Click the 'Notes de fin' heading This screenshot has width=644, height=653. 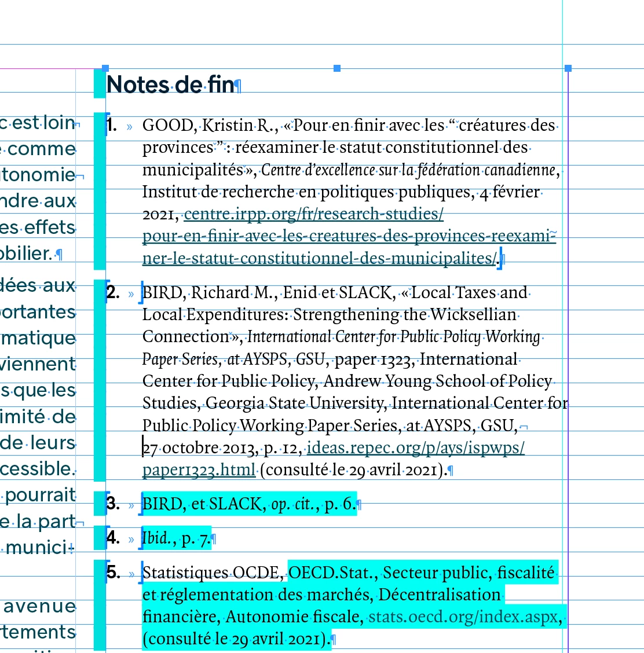tap(171, 85)
